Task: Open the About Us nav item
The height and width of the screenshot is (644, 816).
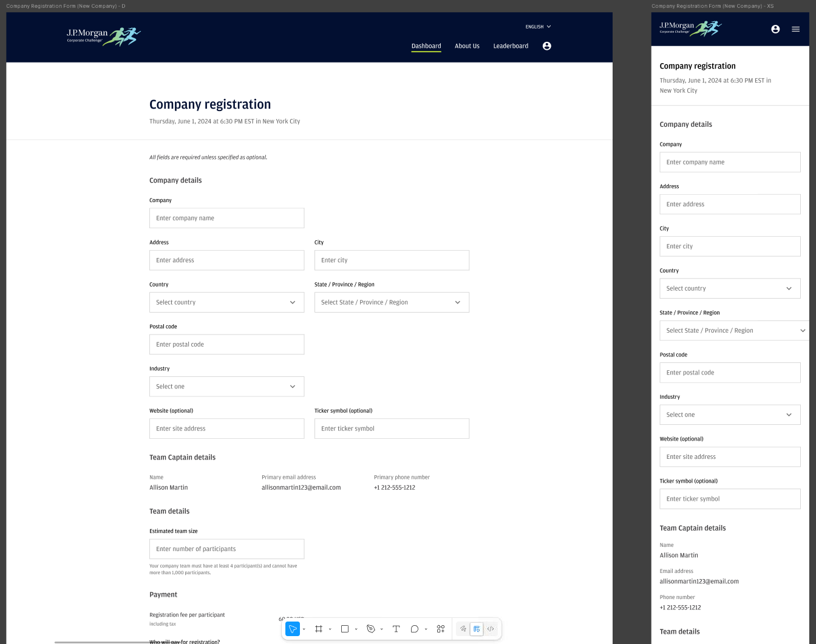Action: tap(467, 46)
